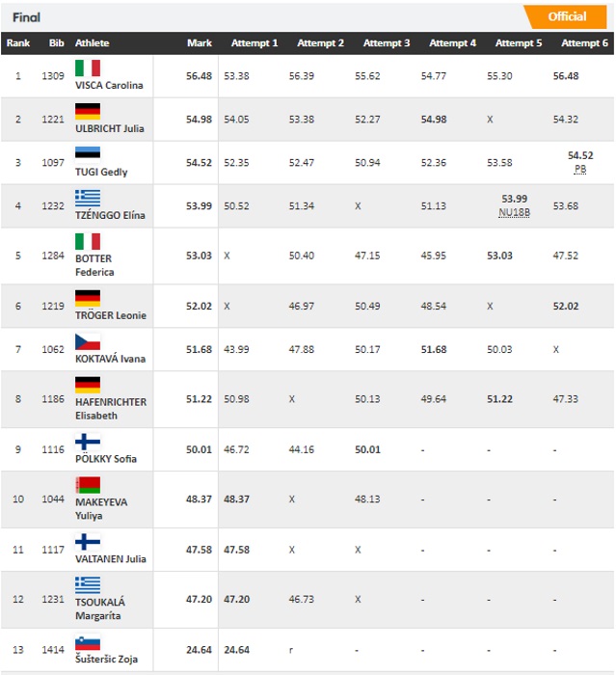Click the Final section heading

[x=26, y=17]
